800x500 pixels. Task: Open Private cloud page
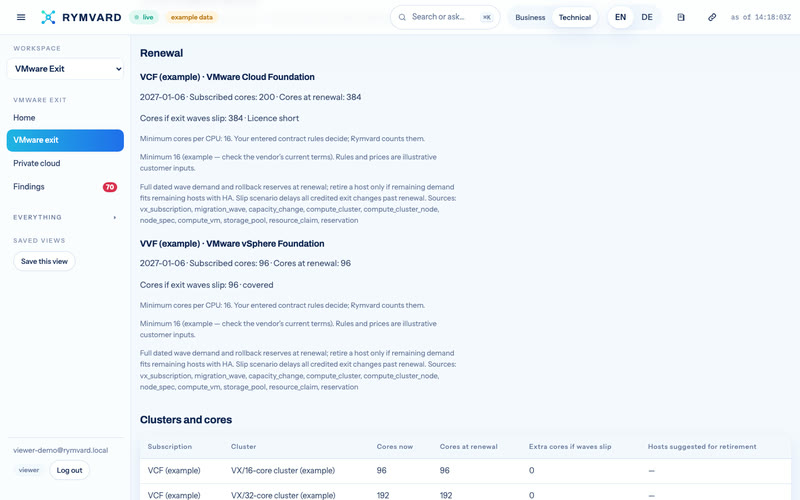[65, 163]
